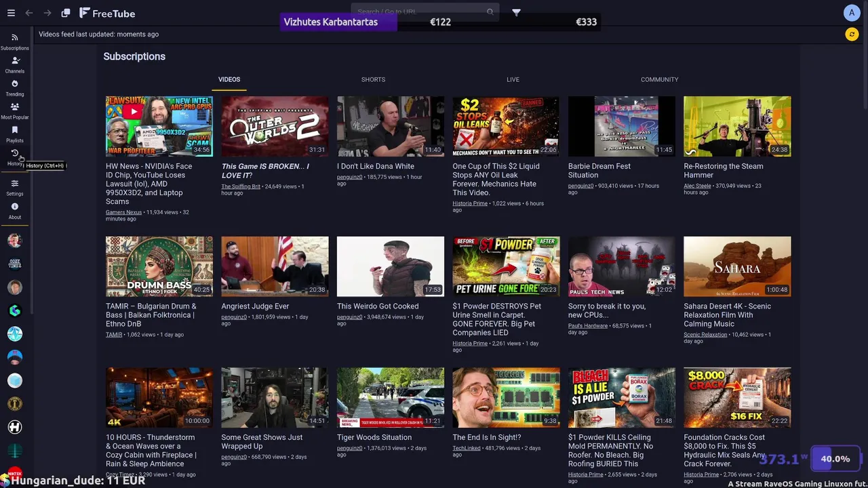Refresh the subscriptions feed with the yellow button

click(852, 35)
